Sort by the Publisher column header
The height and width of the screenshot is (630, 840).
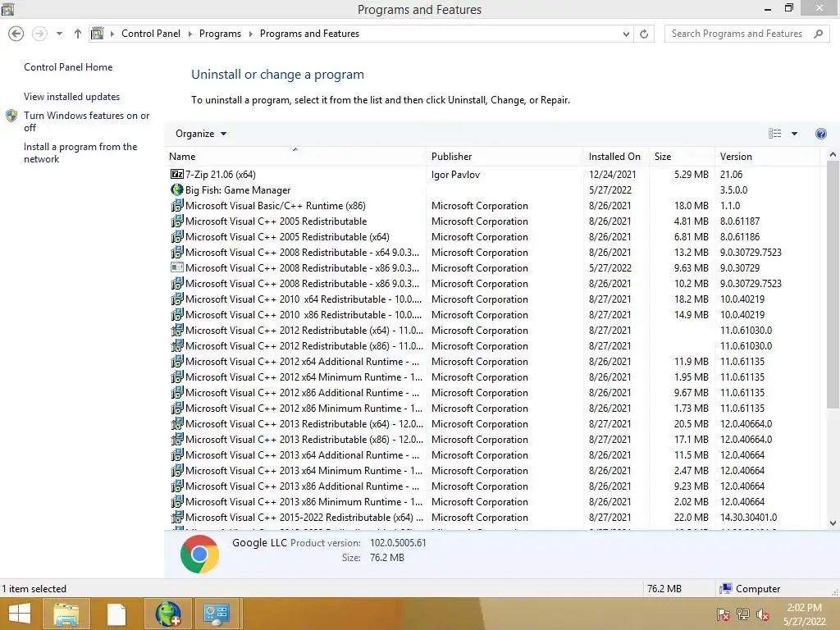pyautogui.click(x=504, y=157)
